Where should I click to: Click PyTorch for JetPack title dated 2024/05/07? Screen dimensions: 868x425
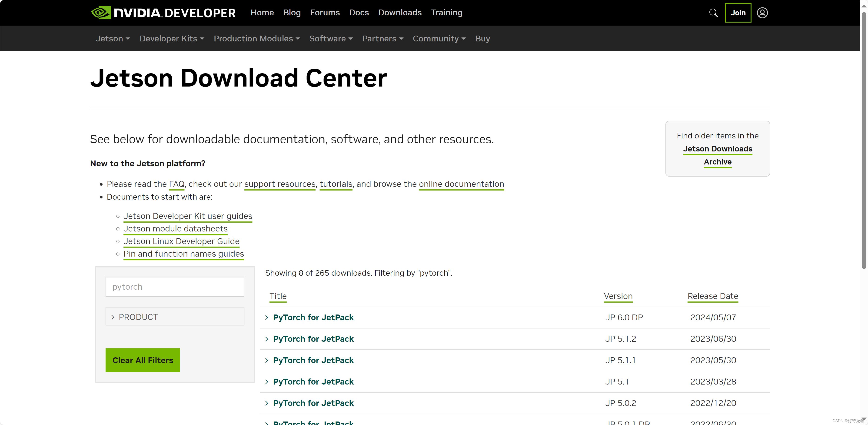tap(313, 318)
